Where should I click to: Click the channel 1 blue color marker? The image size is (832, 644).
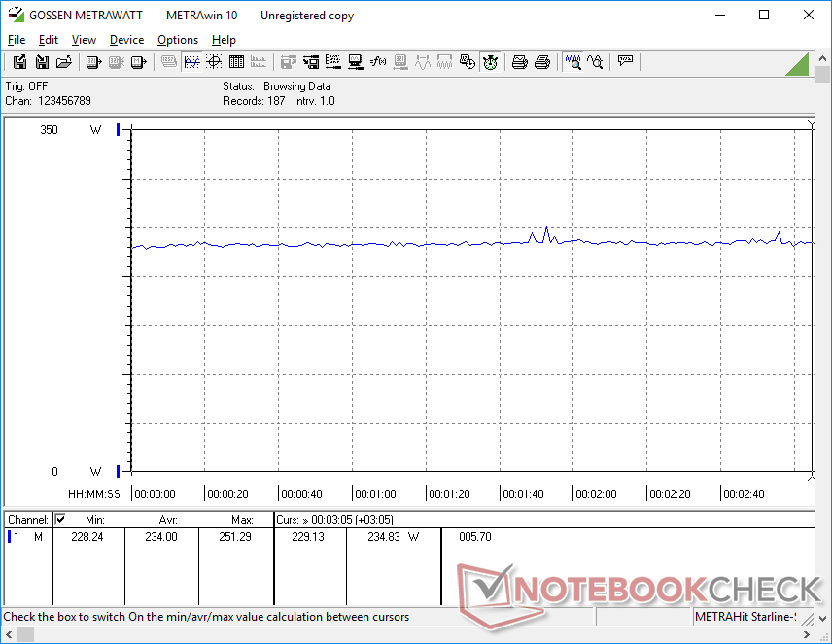click(x=9, y=537)
